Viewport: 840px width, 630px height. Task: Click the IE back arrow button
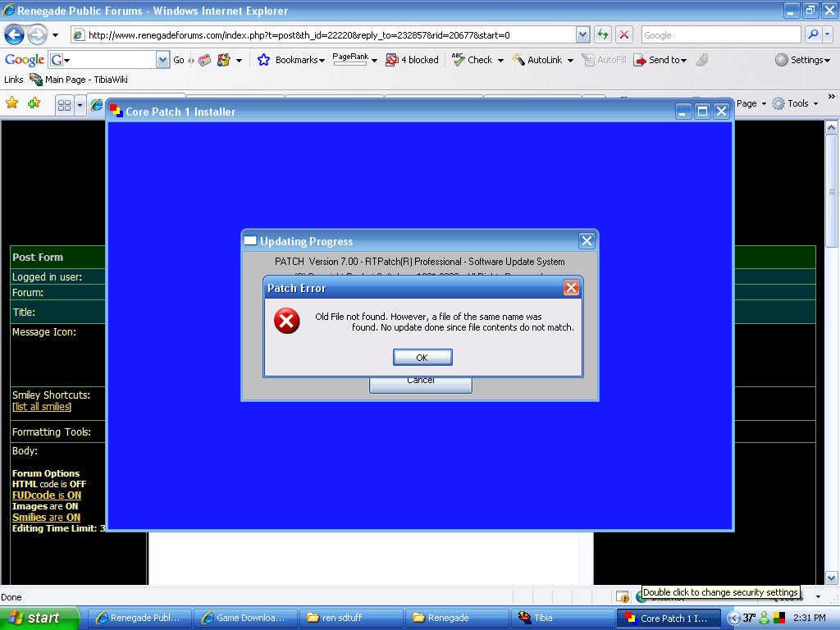14,34
